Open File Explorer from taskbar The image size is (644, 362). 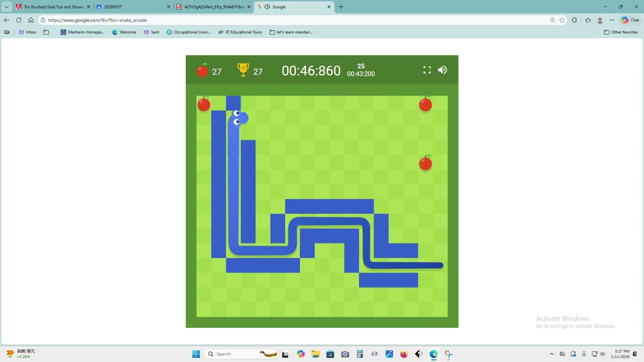click(315, 354)
